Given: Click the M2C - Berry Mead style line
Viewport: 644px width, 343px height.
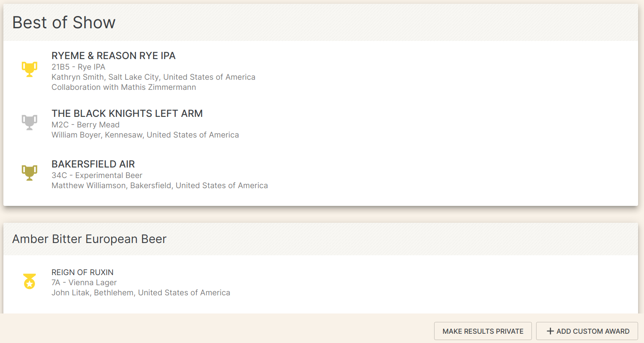Looking at the screenshot, I should [86, 125].
